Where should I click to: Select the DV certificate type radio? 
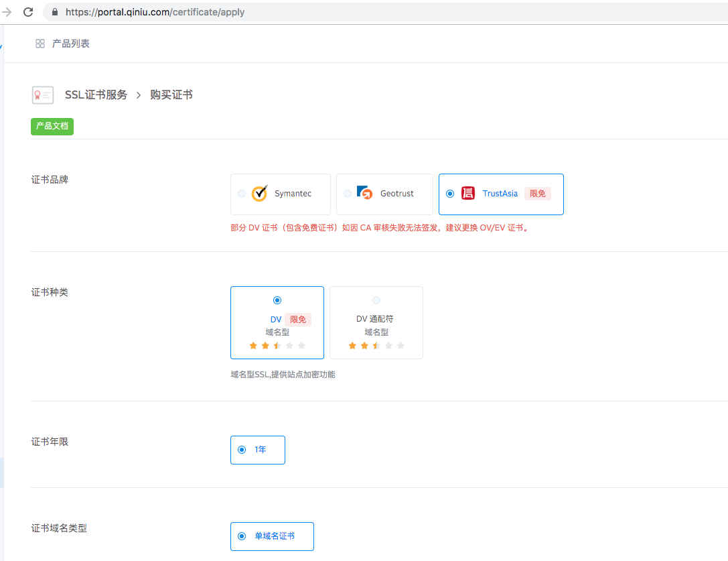[277, 300]
